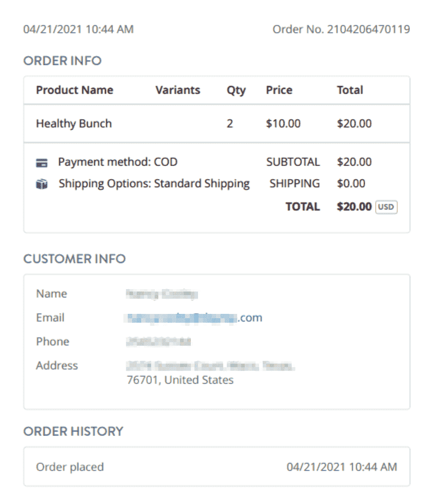Click the ORDER INFO section heading

(62, 61)
